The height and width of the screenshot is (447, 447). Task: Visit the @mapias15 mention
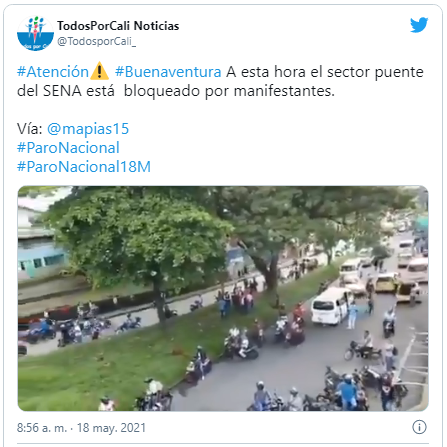pos(88,129)
